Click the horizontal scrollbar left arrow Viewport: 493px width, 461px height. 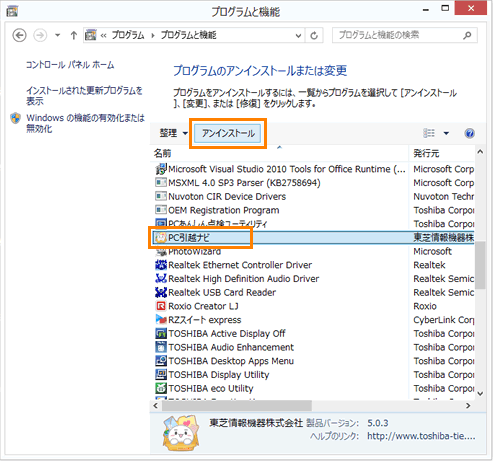[x=155, y=406]
